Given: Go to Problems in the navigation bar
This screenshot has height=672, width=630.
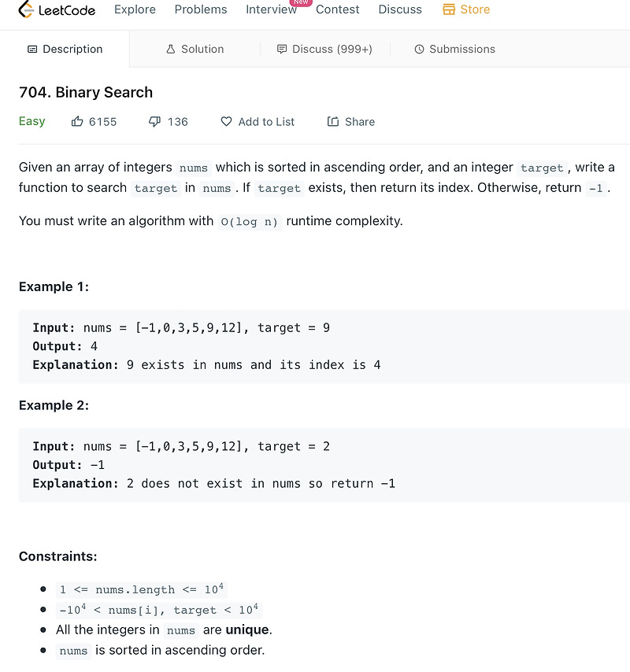Looking at the screenshot, I should pos(201,9).
